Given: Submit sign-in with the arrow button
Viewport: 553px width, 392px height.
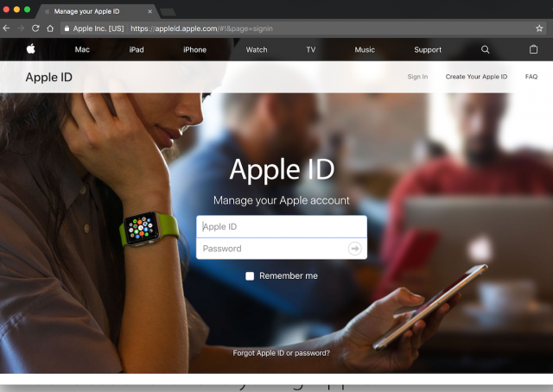Looking at the screenshot, I should tap(354, 249).
